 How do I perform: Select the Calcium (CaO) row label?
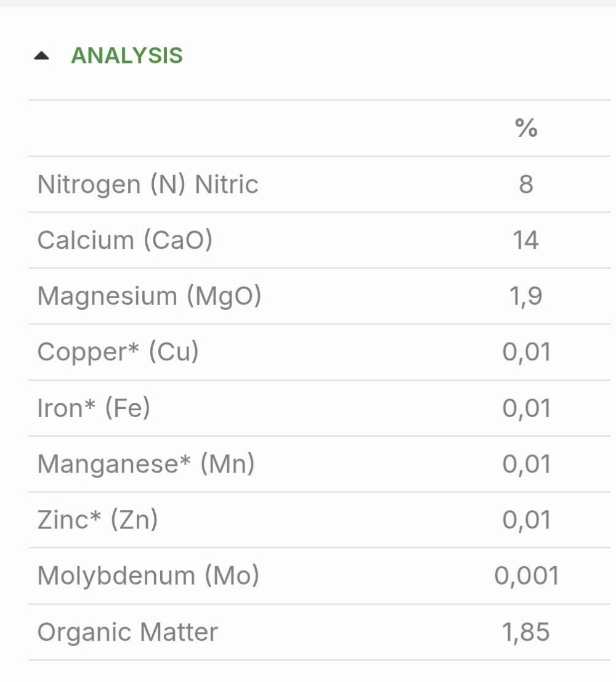[125, 240]
